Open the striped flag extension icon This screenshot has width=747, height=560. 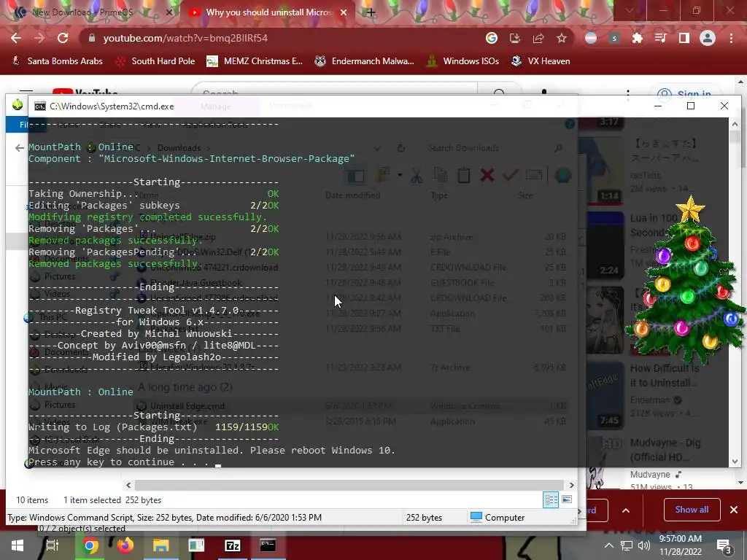point(591,38)
